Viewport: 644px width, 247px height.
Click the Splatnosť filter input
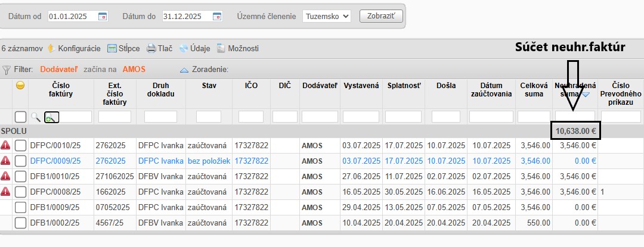pos(403,117)
